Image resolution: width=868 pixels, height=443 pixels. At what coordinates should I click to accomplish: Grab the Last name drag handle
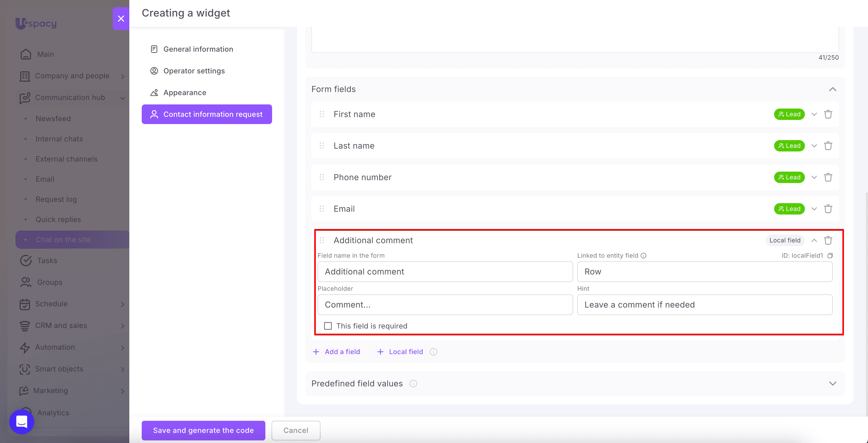click(322, 146)
